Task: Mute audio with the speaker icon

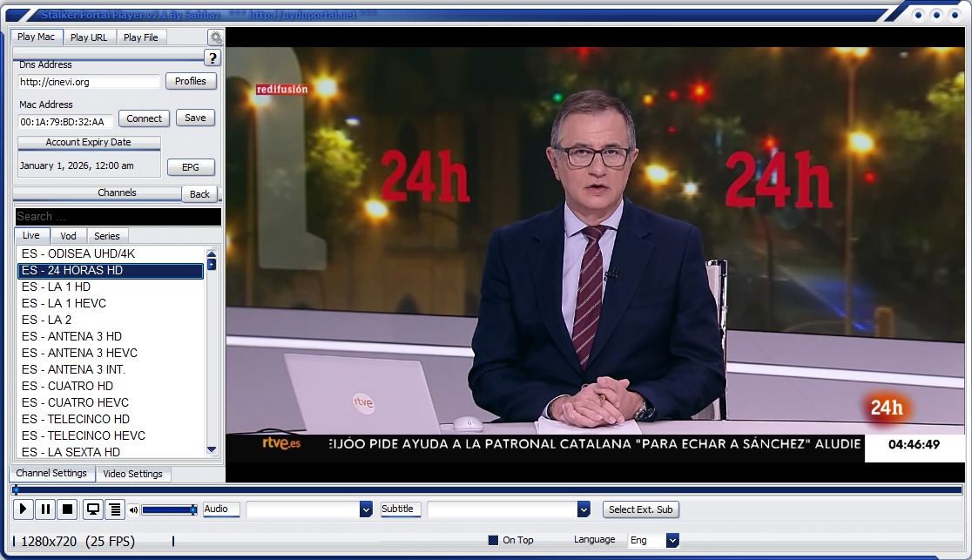Action: coord(133,510)
